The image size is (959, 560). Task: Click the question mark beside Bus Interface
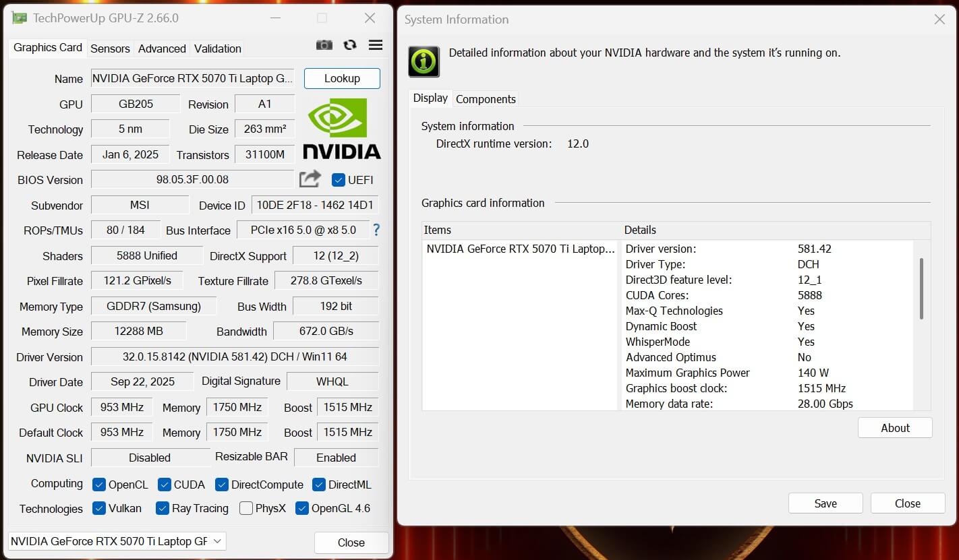(376, 230)
